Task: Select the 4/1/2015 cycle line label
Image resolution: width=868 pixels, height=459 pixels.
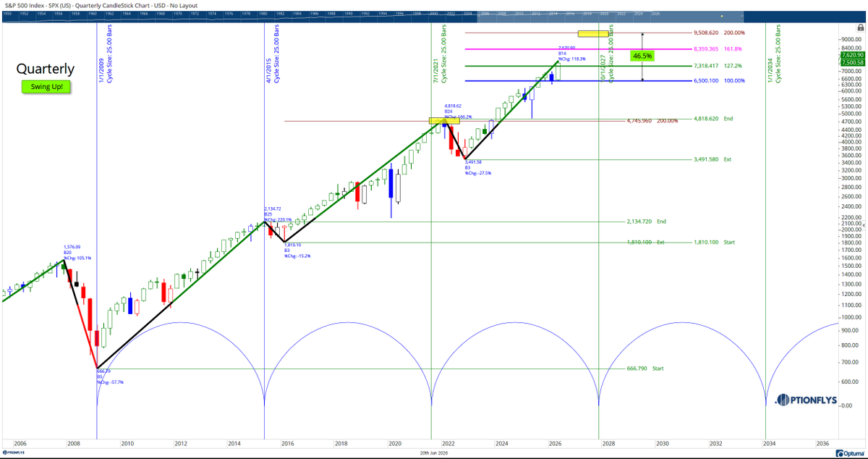Action: tap(273, 53)
